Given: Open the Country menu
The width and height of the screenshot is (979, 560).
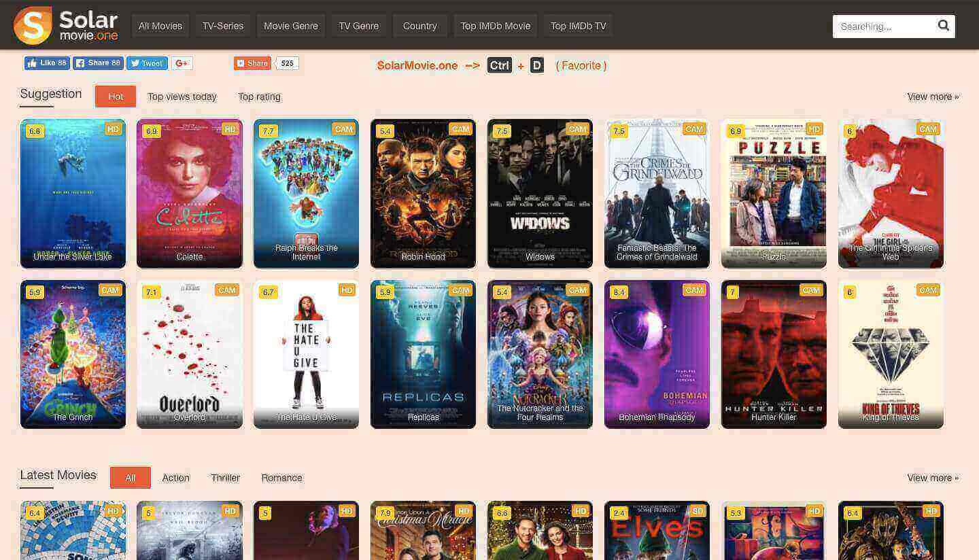Looking at the screenshot, I should pos(420,26).
